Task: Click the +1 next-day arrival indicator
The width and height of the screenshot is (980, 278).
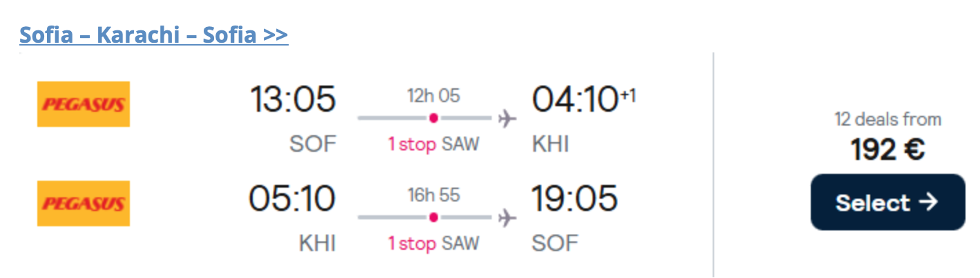Action: point(627,96)
